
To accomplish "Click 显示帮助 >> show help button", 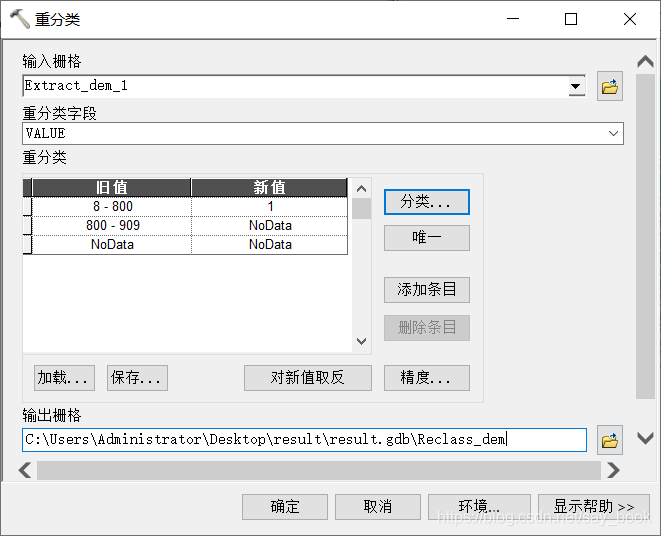I will (594, 507).
